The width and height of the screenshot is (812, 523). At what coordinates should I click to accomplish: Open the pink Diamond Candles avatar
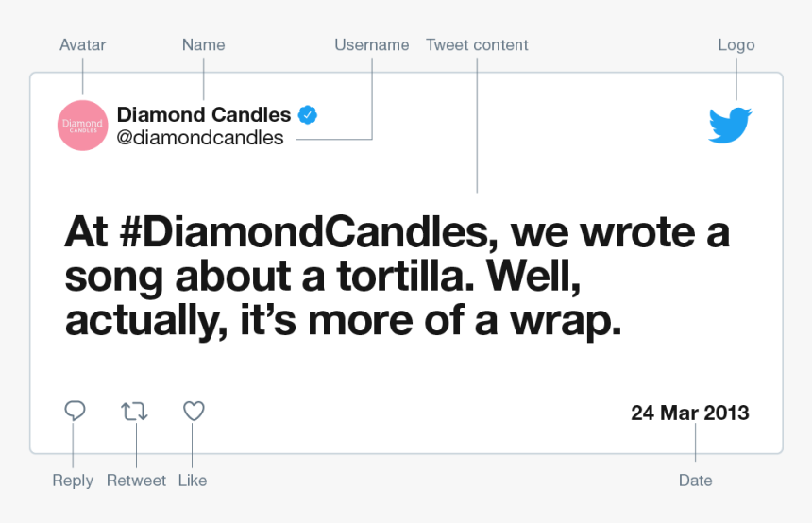(82, 125)
